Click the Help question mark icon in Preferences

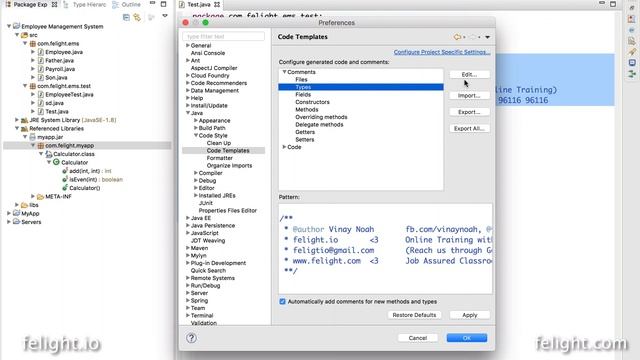click(191, 338)
